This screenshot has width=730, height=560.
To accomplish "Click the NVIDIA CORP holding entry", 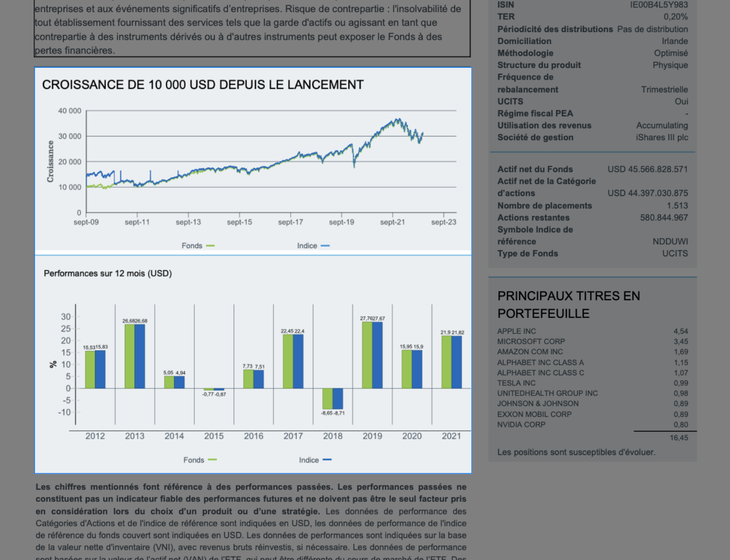I will (x=521, y=424).
